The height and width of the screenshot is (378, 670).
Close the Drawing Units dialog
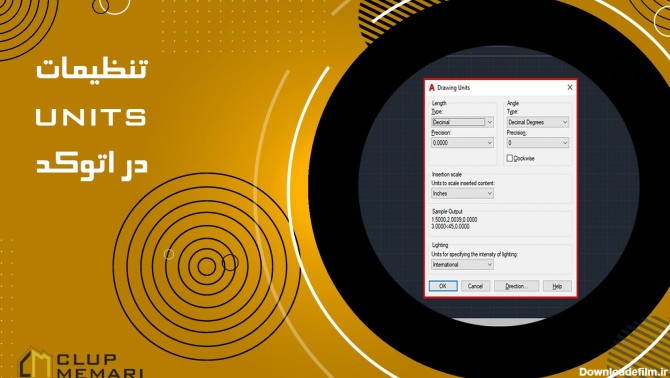tap(570, 87)
